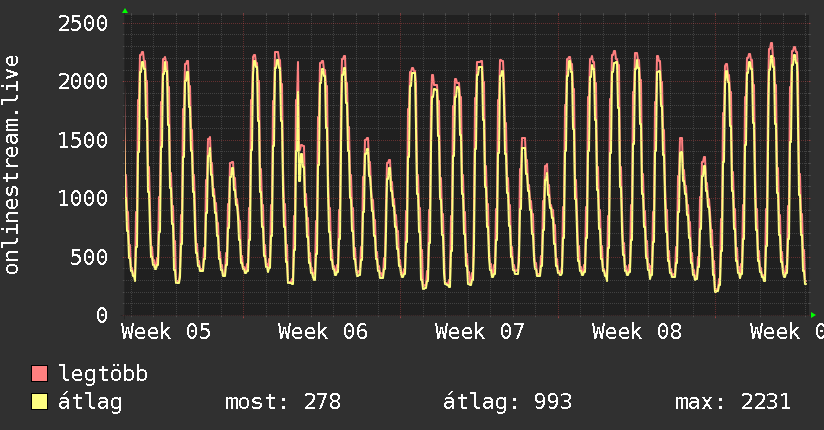Click the 'max: 2231' value
824x430 pixels.
733,402
